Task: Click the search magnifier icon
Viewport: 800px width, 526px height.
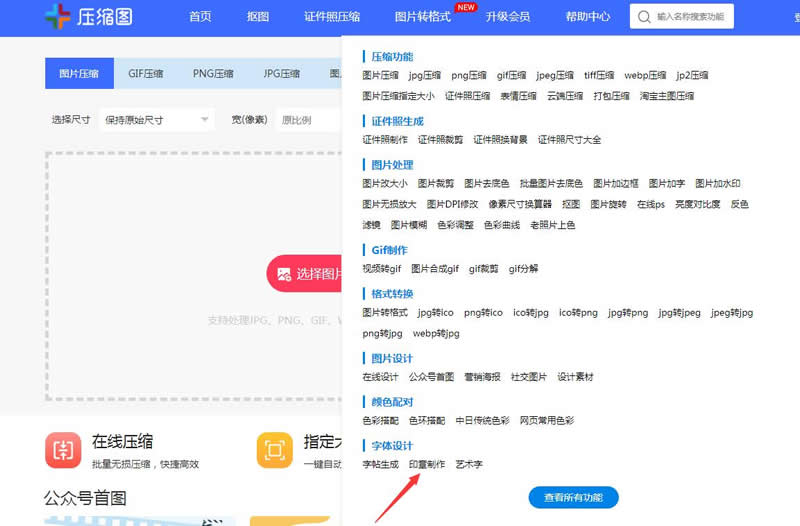Action: pyautogui.click(x=643, y=17)
